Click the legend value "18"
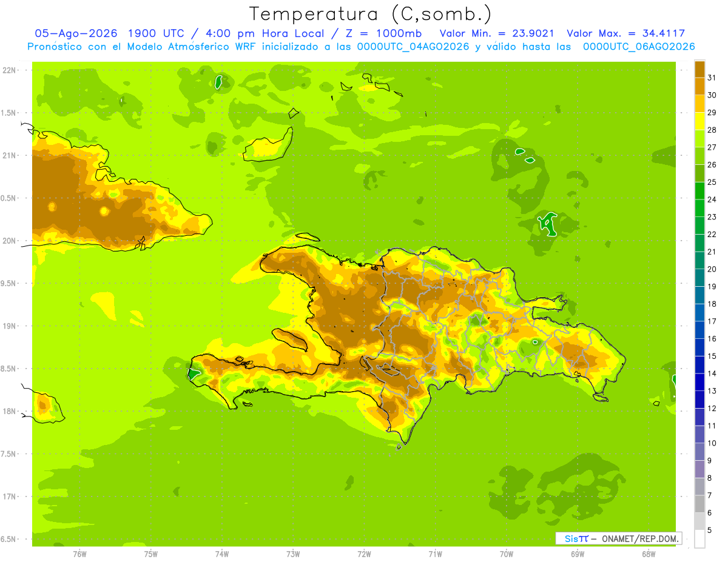Screen dimensions: 728x562 click(712, 304)
